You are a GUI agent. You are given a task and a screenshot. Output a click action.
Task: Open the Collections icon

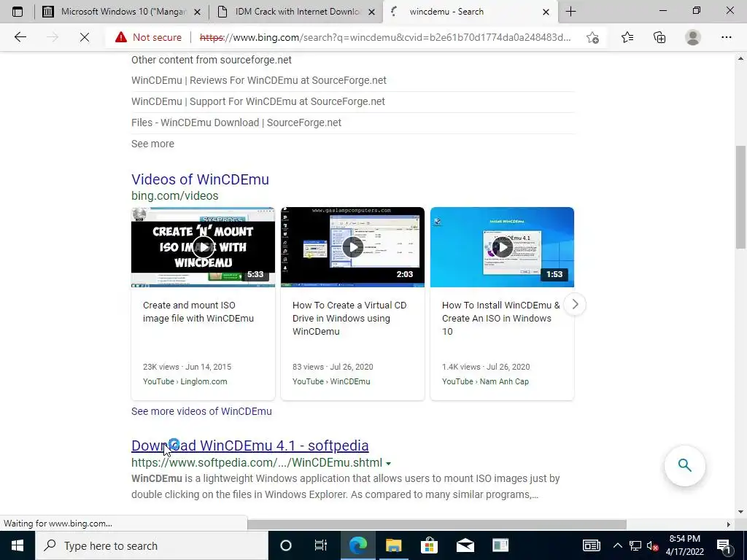coord(659,37)
